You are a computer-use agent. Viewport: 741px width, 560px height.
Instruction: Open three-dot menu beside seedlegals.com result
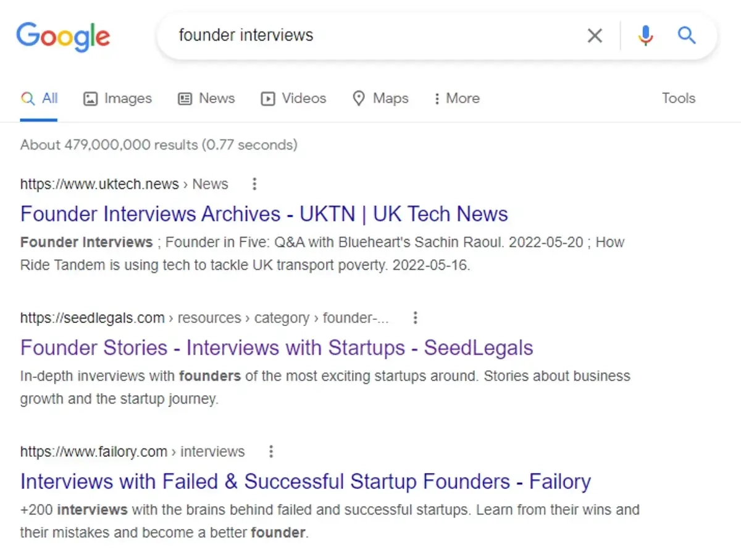415,318
